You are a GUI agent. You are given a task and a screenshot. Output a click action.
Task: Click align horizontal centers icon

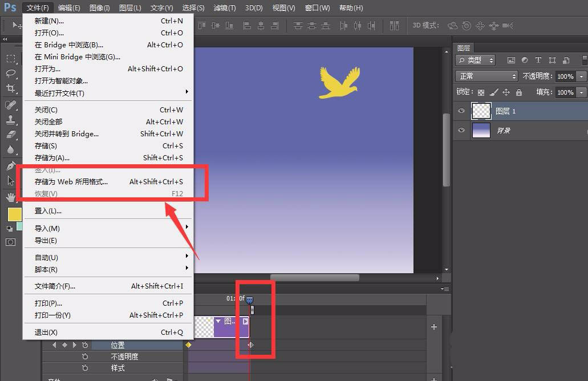pyautogui.click(x=261, y=26)
